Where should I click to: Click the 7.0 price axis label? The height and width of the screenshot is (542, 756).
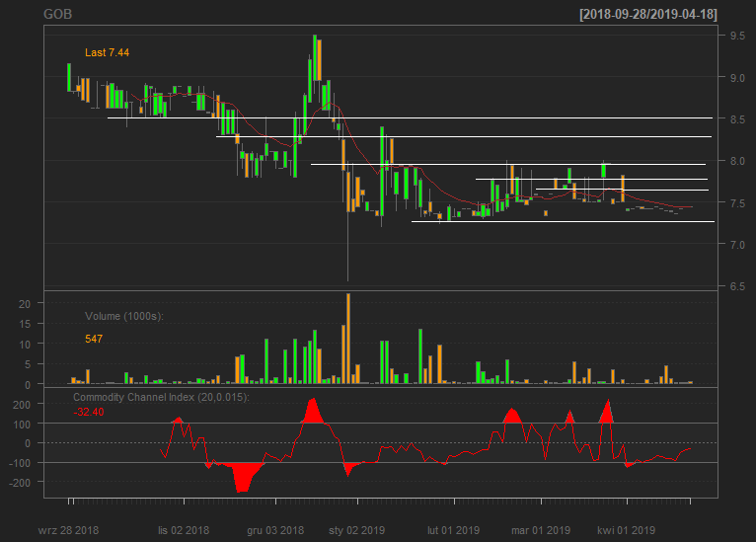tap(737, 245)
